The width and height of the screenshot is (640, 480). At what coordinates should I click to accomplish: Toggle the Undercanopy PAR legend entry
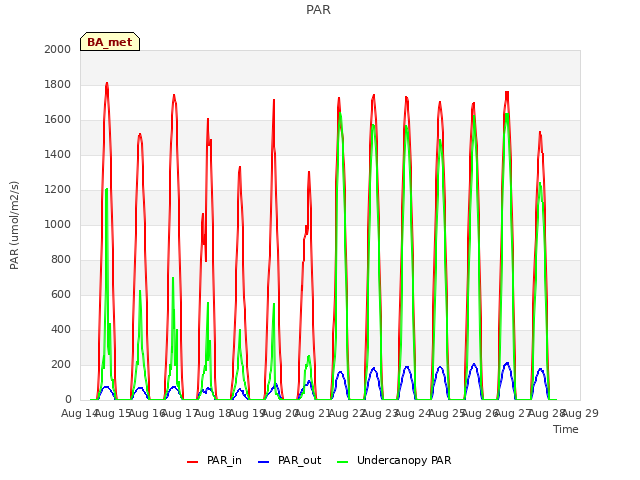394,461
